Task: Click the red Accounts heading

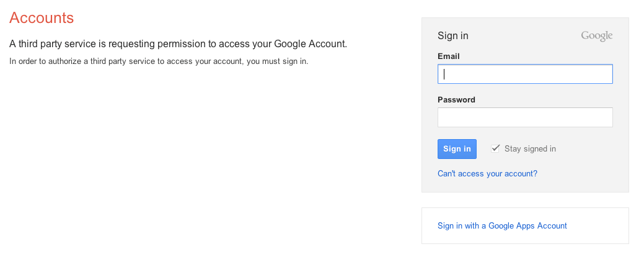Action: pos(42,18)
